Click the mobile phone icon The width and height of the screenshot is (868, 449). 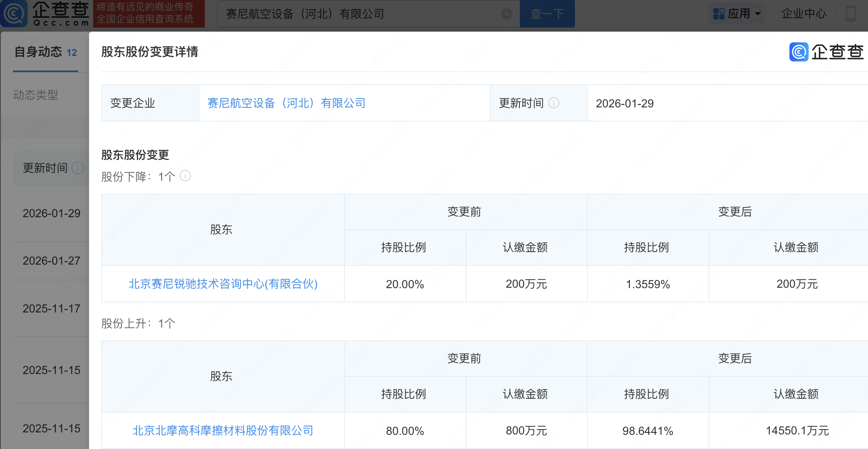851,14
